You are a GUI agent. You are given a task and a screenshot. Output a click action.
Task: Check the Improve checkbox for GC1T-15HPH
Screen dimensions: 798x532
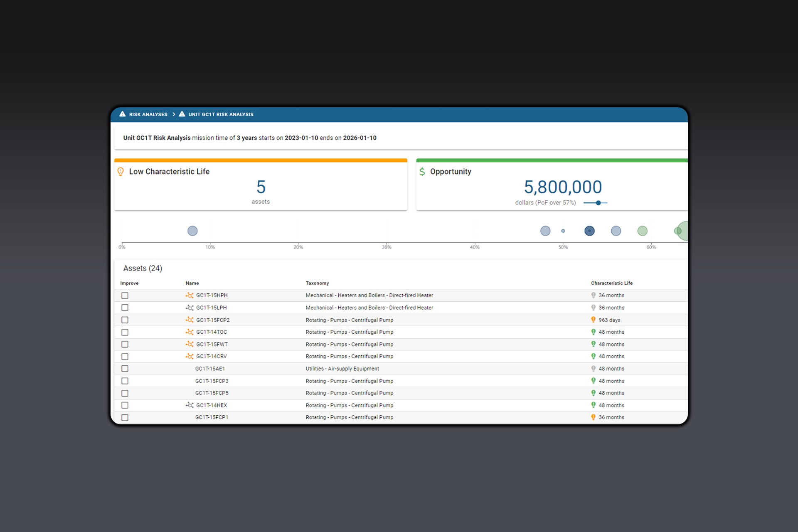coord(125,296)
